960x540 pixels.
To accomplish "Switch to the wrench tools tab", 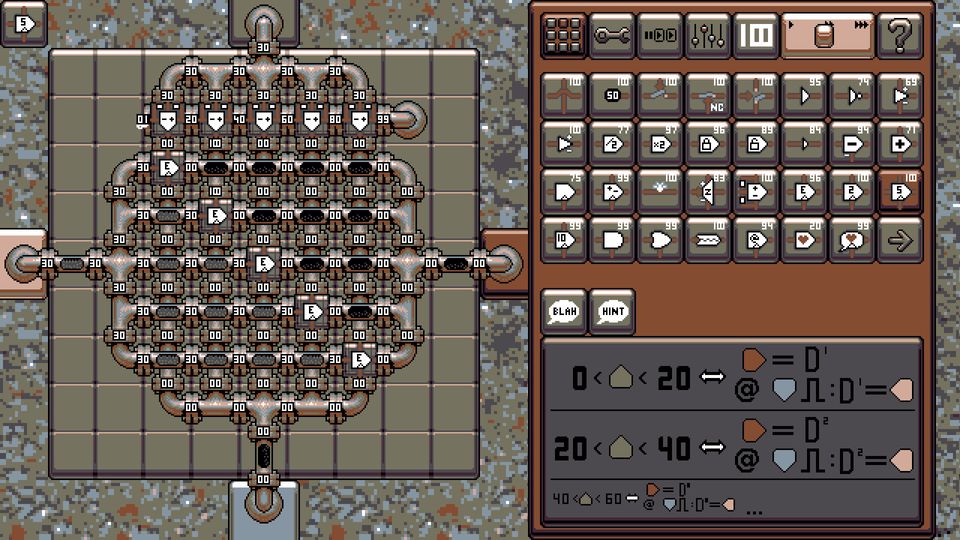I will point(613,36).
